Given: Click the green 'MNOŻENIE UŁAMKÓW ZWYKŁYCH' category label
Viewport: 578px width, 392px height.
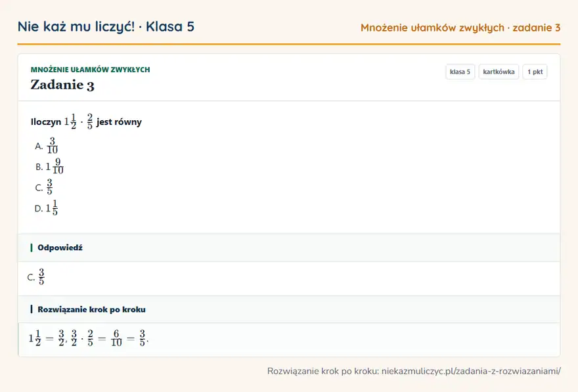Looking at the screenshot, I should coord(91,70).
